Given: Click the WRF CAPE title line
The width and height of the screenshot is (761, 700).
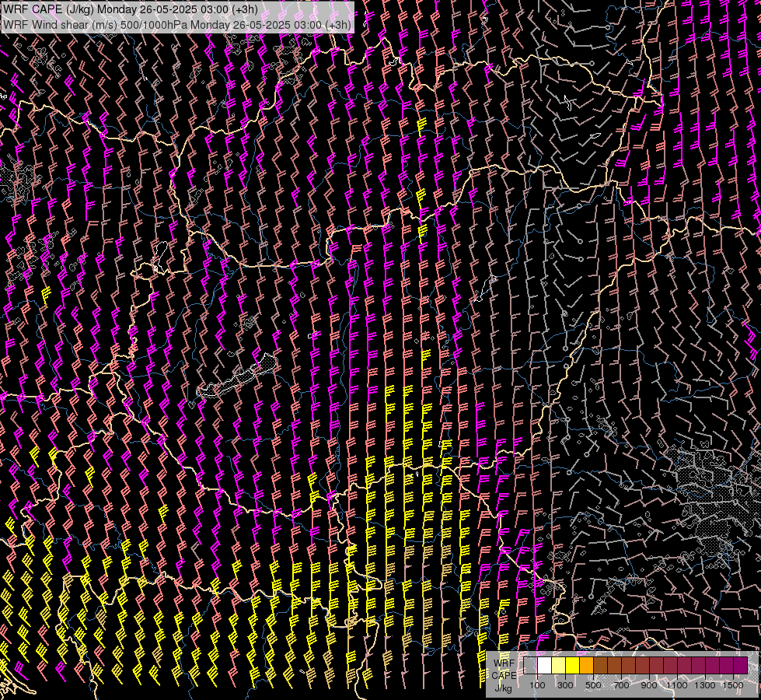Looking at the screenshot, I should point(131,9).
